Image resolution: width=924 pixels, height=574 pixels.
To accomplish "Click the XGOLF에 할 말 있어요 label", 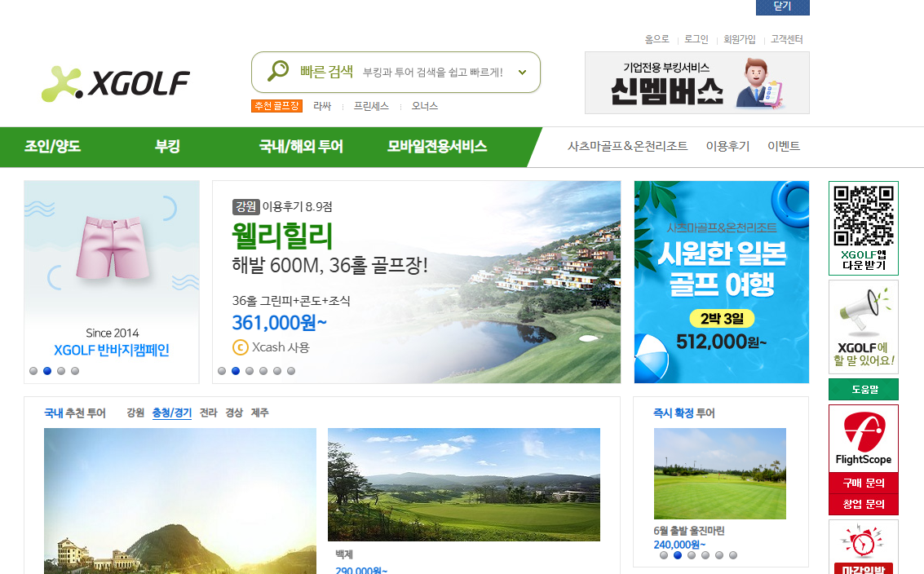I will pos(864,354).
